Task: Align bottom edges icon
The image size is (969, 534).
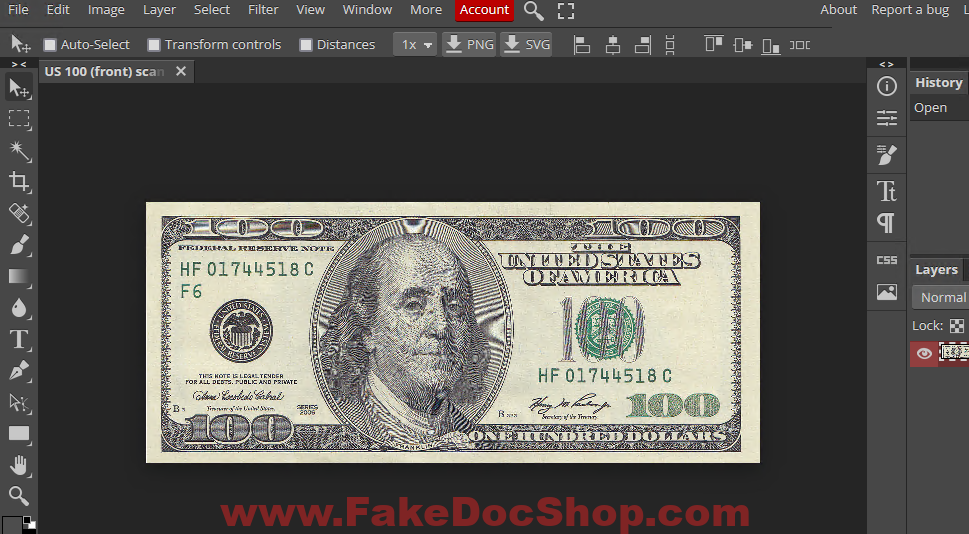Action: pyautogui.click(x=771, y=45)
